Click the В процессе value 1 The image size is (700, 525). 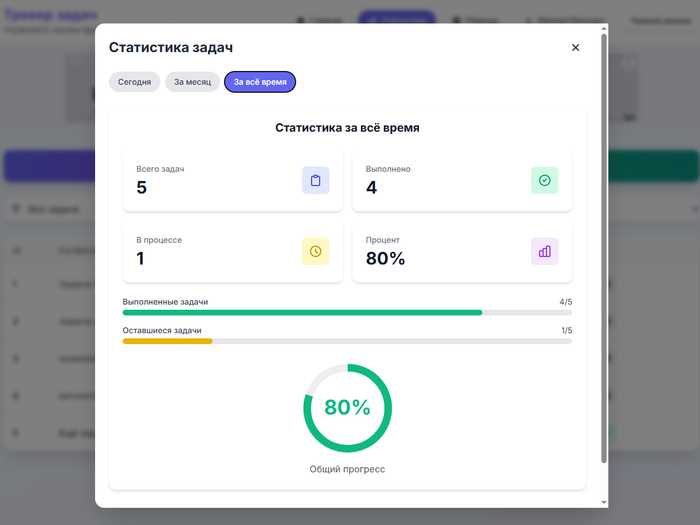[x=140, y=258]
